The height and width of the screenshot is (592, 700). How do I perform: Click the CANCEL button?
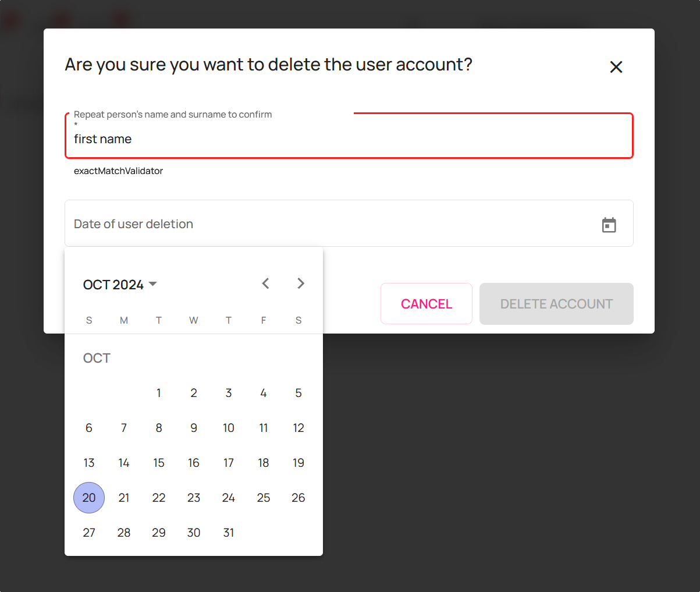[x=427, y=304]
